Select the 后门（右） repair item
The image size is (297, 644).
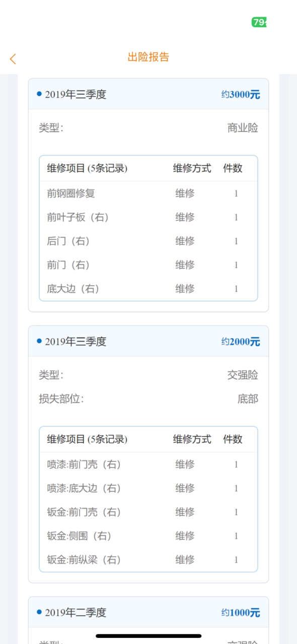68,241
